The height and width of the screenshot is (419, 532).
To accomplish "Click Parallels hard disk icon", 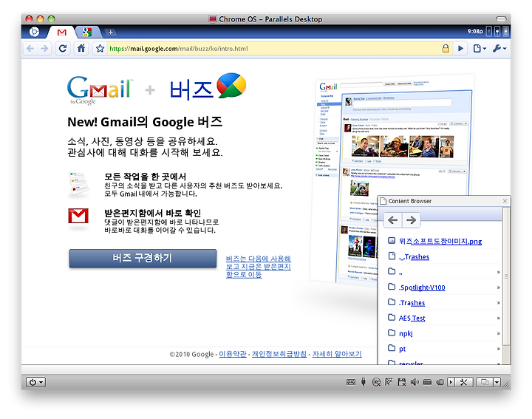I will click(427, 382).
